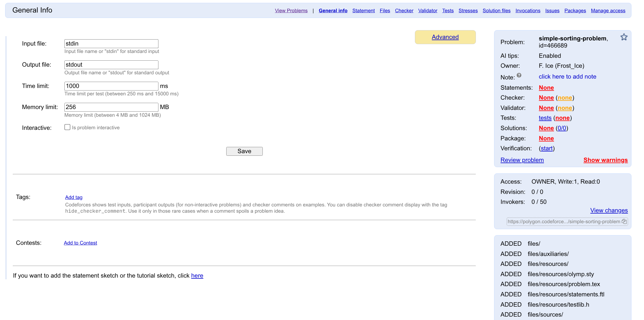Open the Checker tab
The height and width of the screenshot is (320, 644).
click(x=404, y=11)
